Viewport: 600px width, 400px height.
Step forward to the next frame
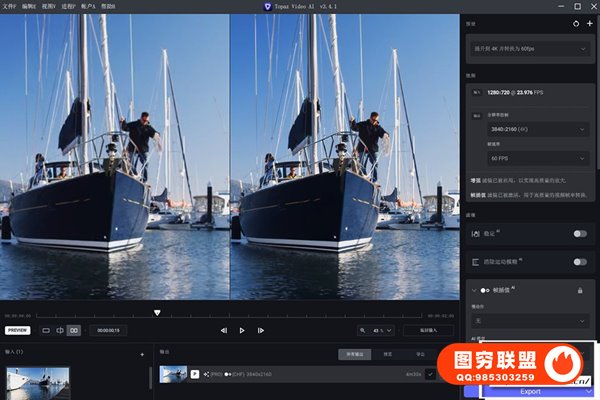[260, 330]
